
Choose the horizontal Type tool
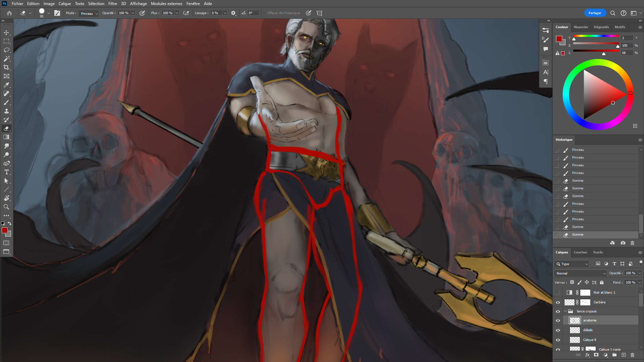click(6, 172)
